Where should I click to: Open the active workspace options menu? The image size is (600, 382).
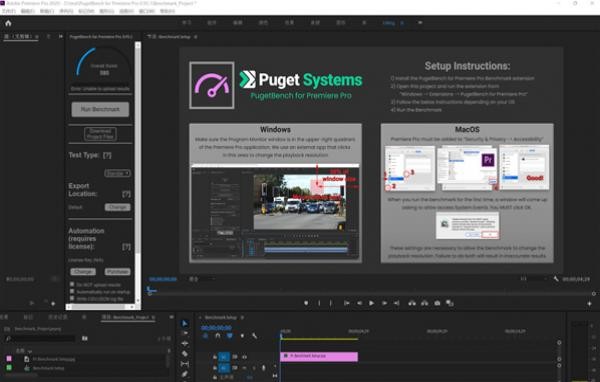402,23
